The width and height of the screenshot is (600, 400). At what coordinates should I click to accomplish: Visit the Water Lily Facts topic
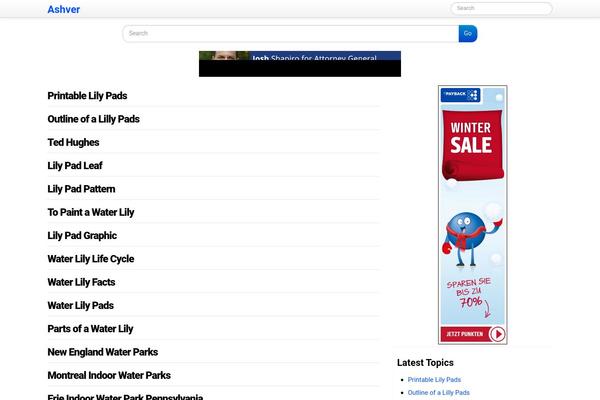click(81, 282)
